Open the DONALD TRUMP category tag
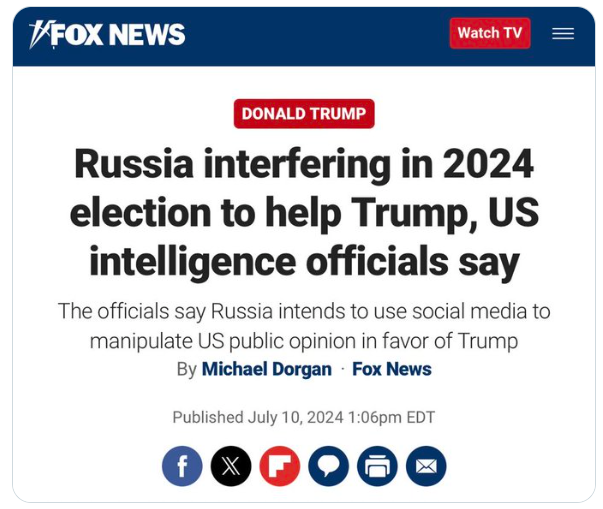Screen dimensions: 603x509 click(x=304, y=114)
